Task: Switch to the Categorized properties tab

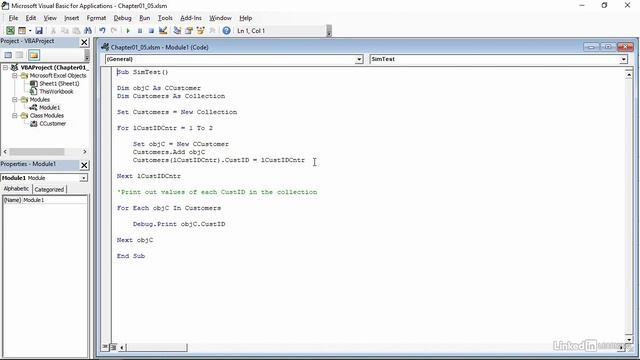Action: (49, 189)
